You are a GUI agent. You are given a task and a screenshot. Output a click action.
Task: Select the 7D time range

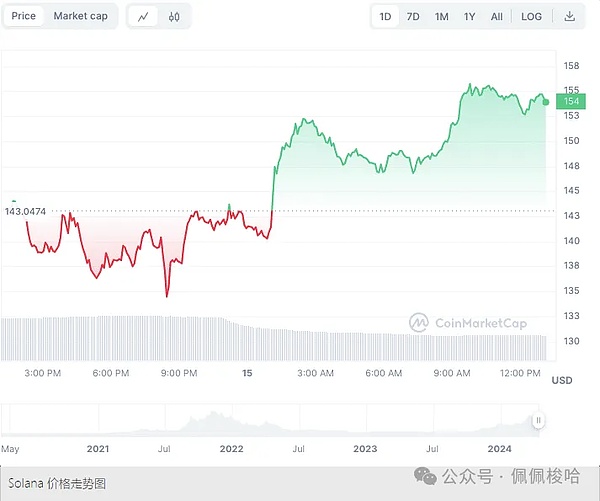[413, 16]
